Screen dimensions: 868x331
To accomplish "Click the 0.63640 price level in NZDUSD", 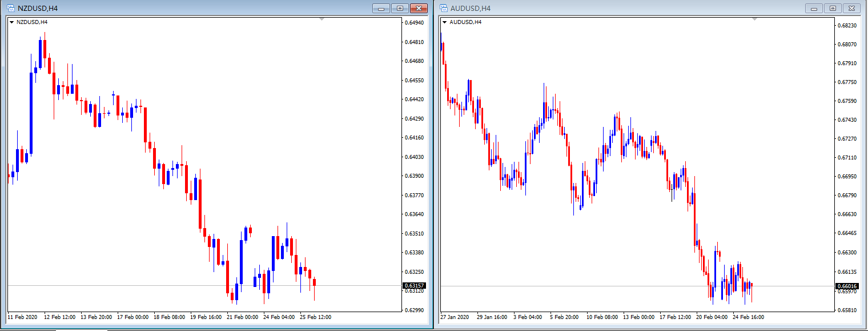I will pos(414,214).
